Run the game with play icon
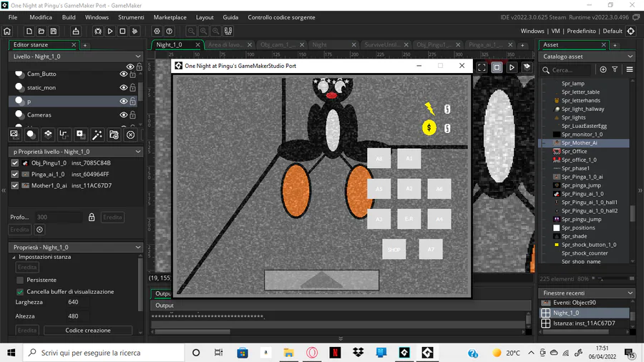Viewport: 644px width, 362px height. pos(110,31)
